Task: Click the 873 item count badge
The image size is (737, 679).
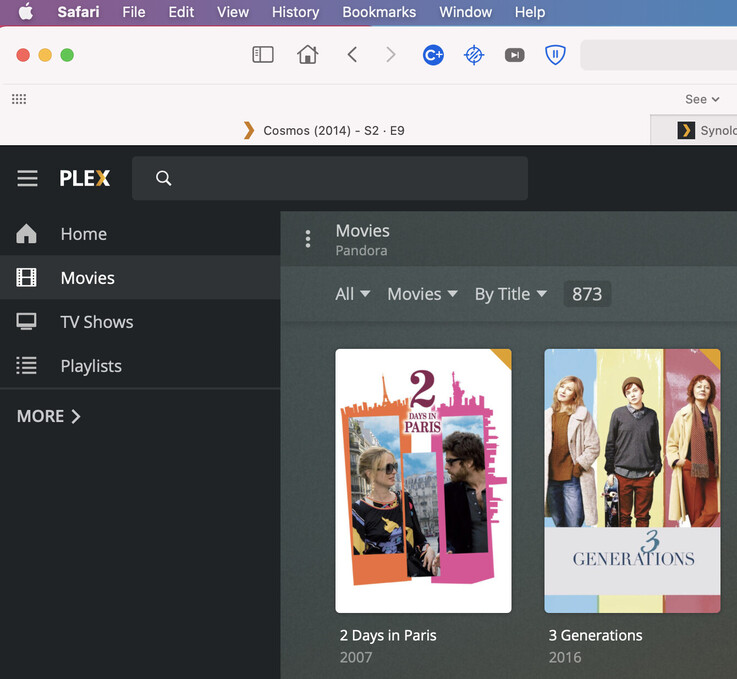Action: (x=587, y=294)
